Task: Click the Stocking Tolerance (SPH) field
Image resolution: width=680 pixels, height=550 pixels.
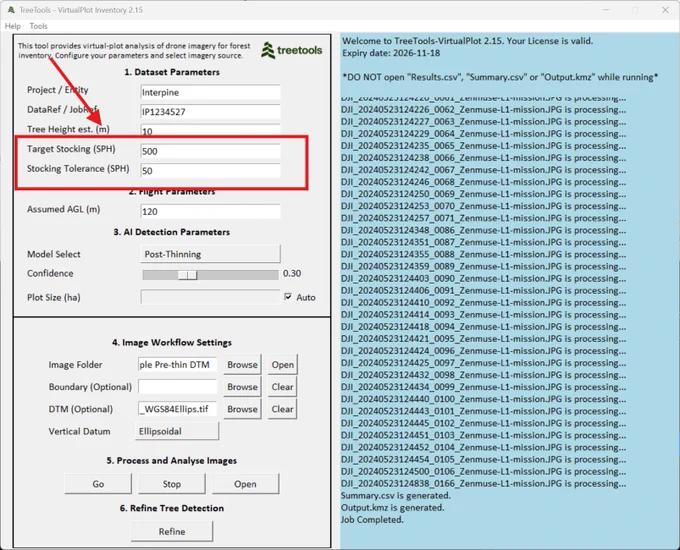Action: (210, 170)
